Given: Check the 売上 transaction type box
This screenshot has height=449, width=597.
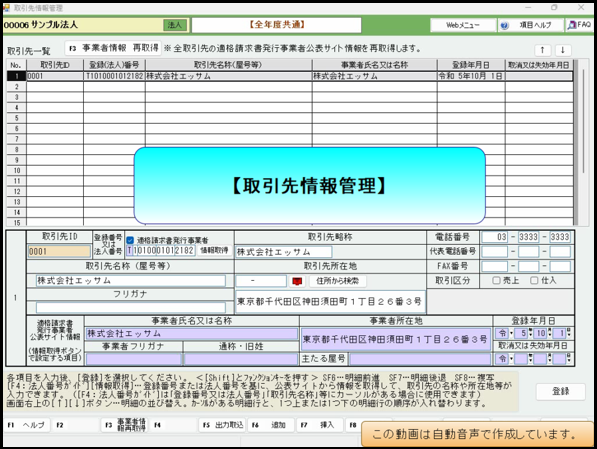Looking at the screenshot, I should pyautogui.click(x=496, y=280).
